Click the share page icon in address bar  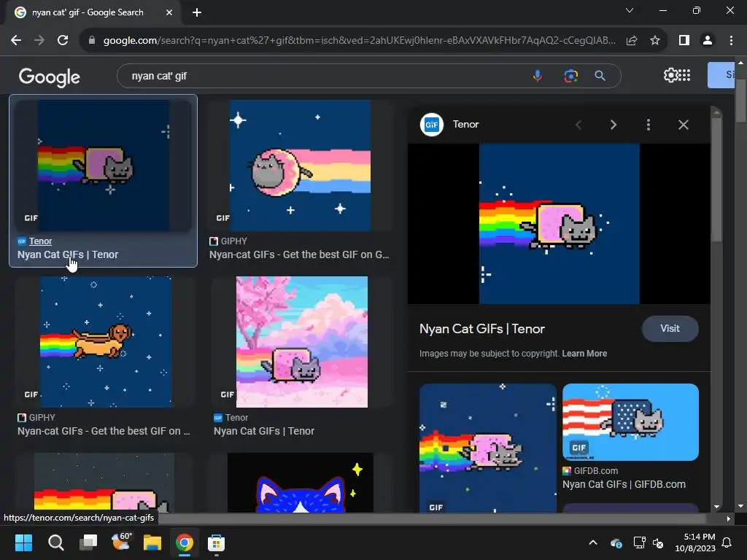coord(632,41)
